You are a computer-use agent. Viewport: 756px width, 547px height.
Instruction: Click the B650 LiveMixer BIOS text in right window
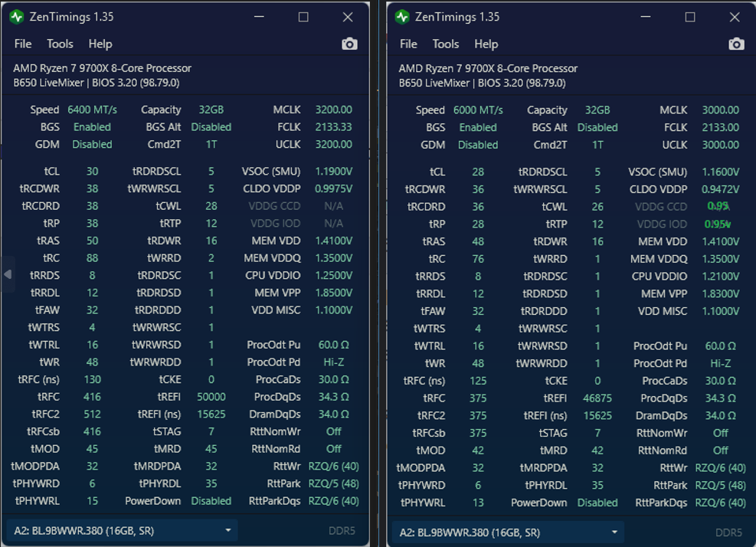(482, 83)
